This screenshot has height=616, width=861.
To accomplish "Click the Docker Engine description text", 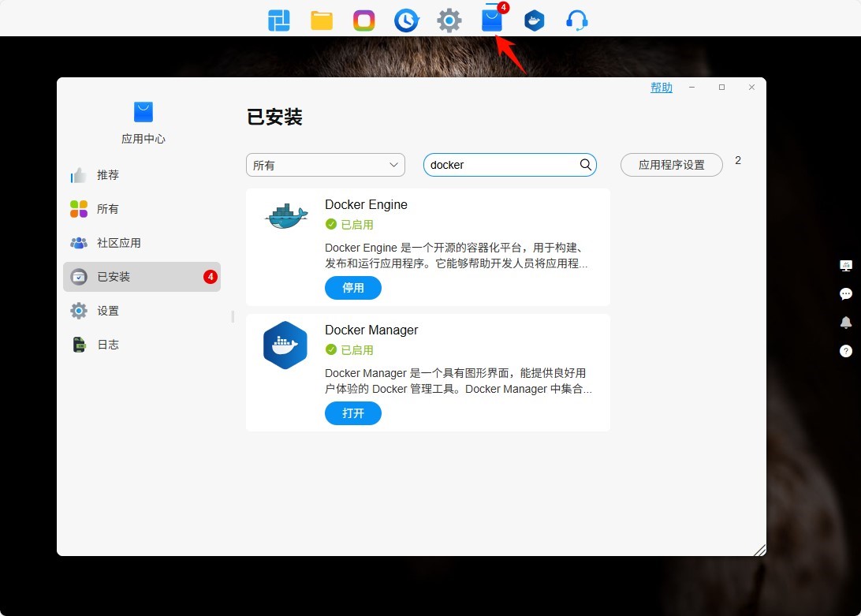I will click(457, 256).
